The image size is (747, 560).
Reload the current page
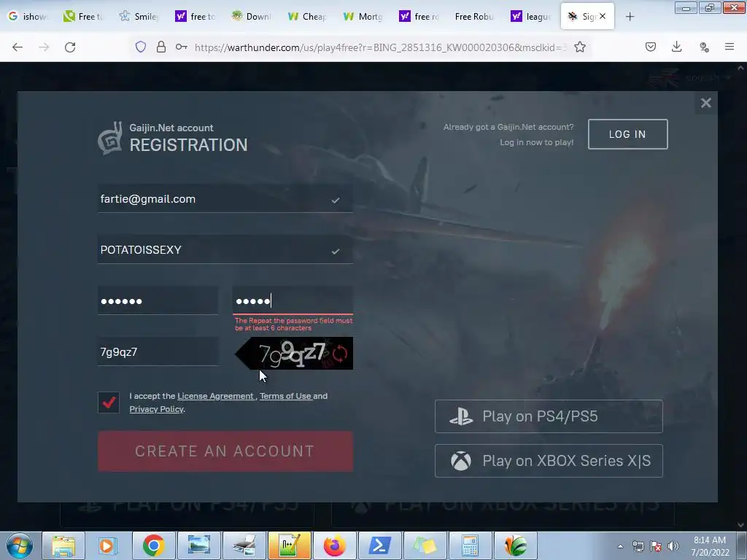tap(70, 47)
